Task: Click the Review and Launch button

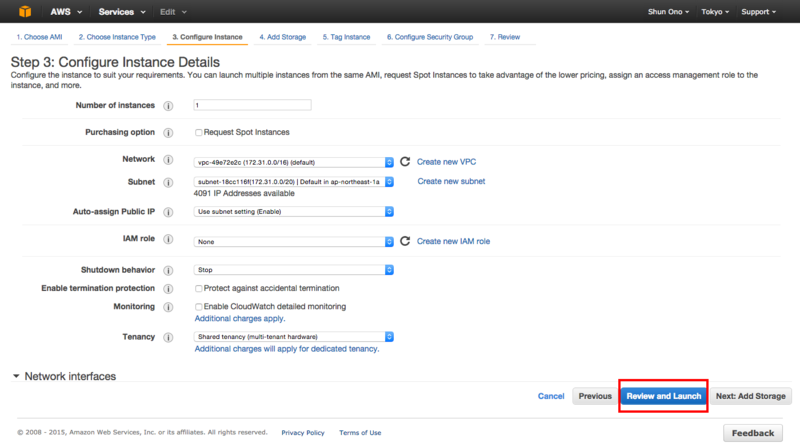Action: tap(663, 396)
